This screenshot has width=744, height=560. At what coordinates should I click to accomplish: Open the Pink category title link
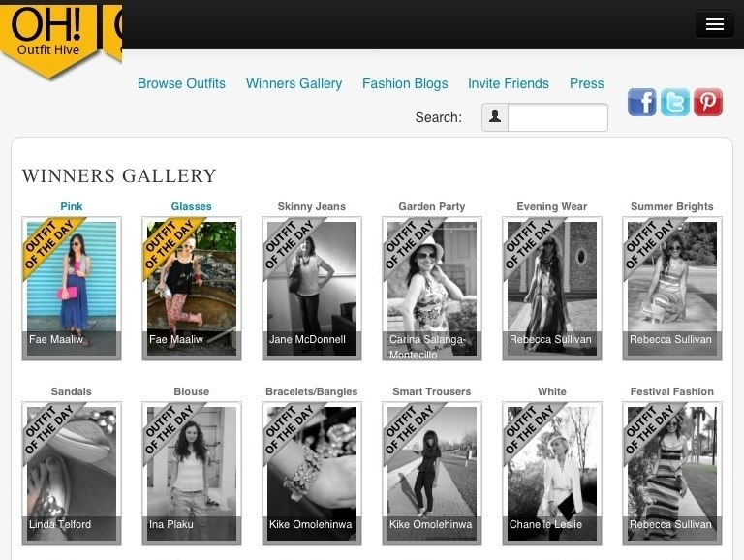72,206
